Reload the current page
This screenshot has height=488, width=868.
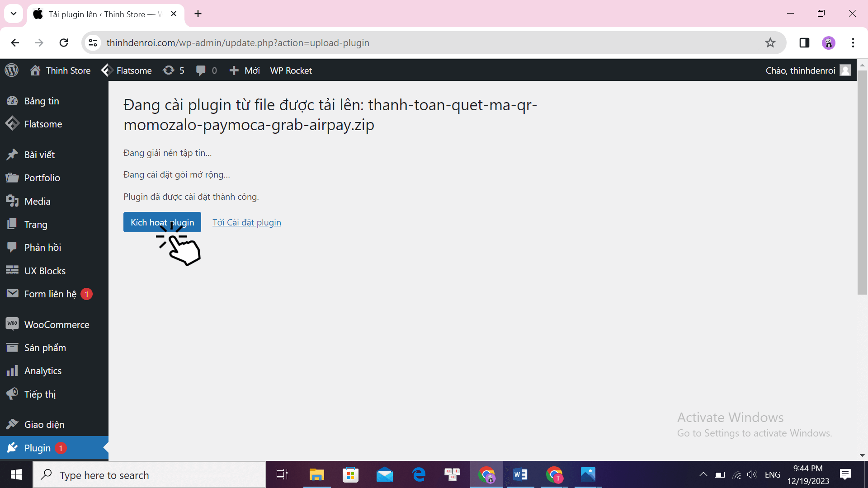64,42
